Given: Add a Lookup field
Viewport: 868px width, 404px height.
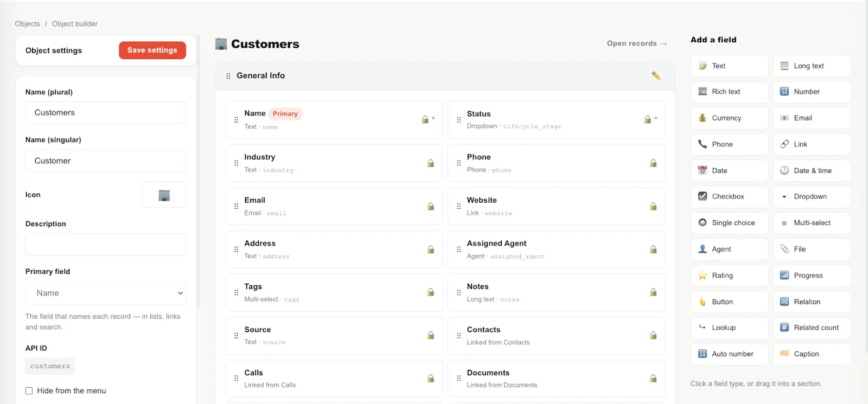Looking at the screenshot, I should coord(730,328).
